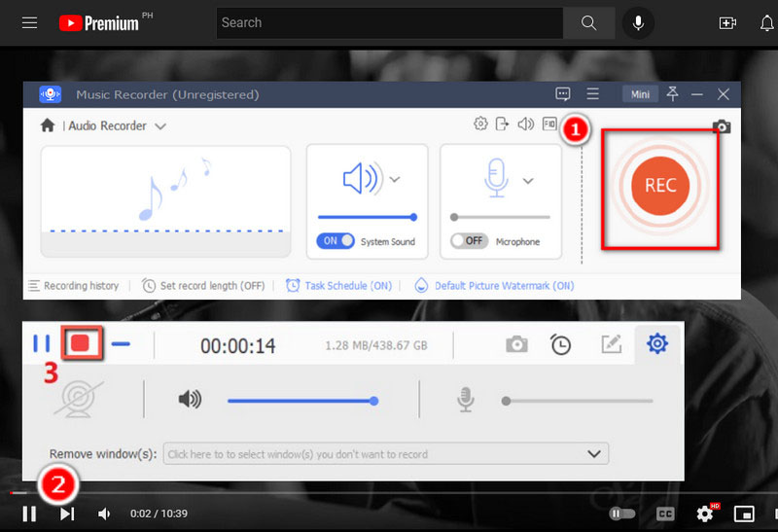Switch recorder to Mini mode

(x=640, y=94)
